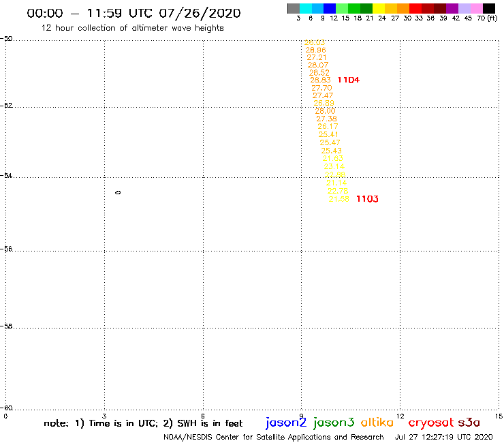Click the dark blue swatch in the color scale
504x443 pixels.
pyautogui.click(x=330, y=8)
